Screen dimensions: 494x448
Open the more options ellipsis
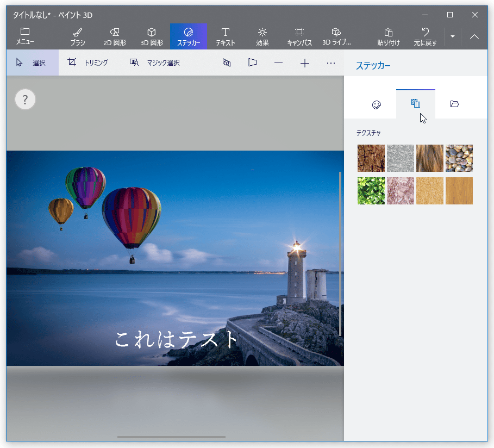click(331, 63)
